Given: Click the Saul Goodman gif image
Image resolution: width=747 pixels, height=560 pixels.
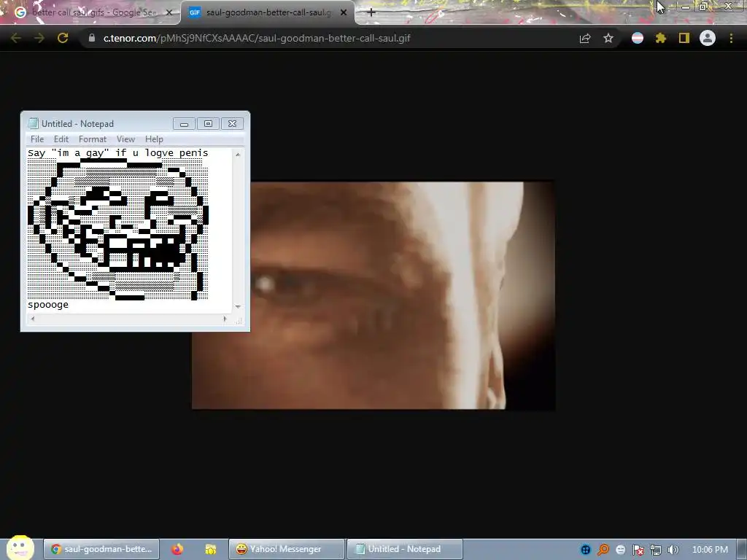Looking at the screenshot, I should click(373, 295).
